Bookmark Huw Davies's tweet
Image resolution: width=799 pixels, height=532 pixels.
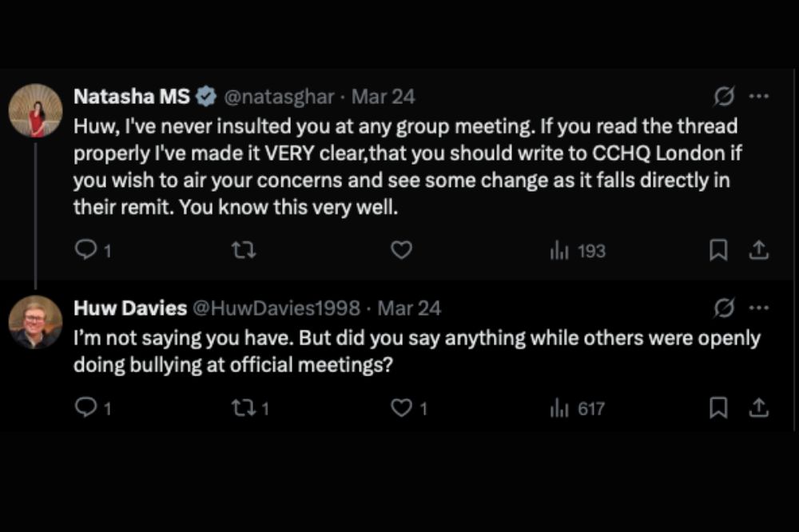[x=719, y=408]
